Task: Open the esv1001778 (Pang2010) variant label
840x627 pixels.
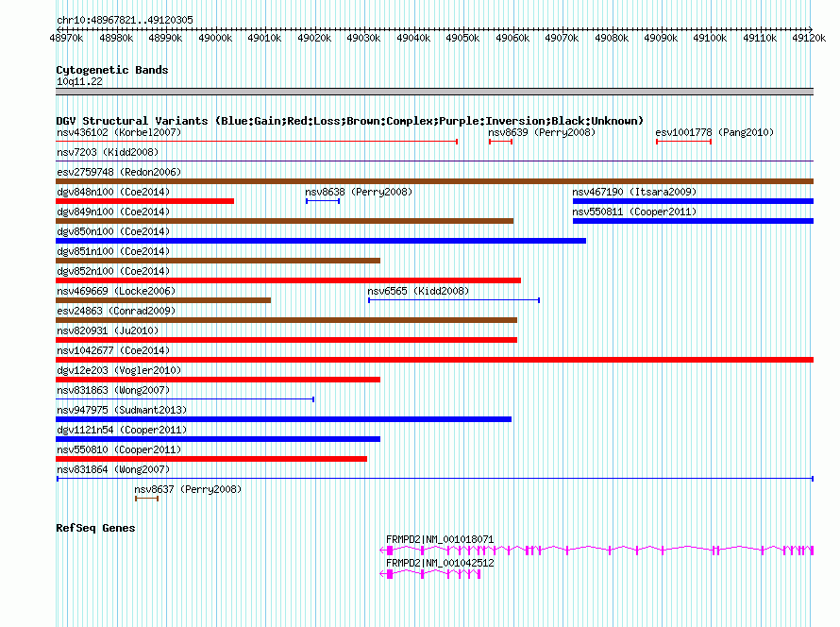Action: tap(714, 132)
